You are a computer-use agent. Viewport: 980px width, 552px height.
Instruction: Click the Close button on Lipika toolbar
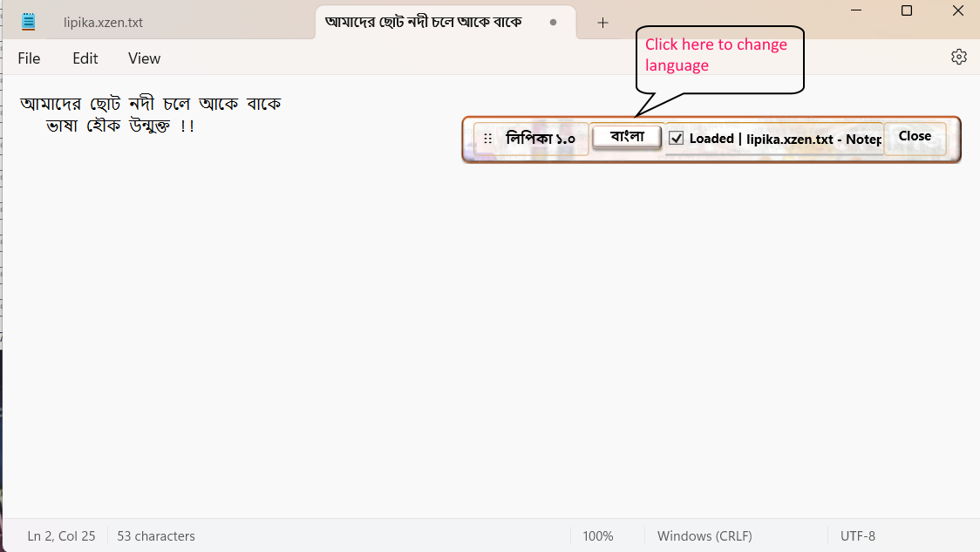click(915, 136)
